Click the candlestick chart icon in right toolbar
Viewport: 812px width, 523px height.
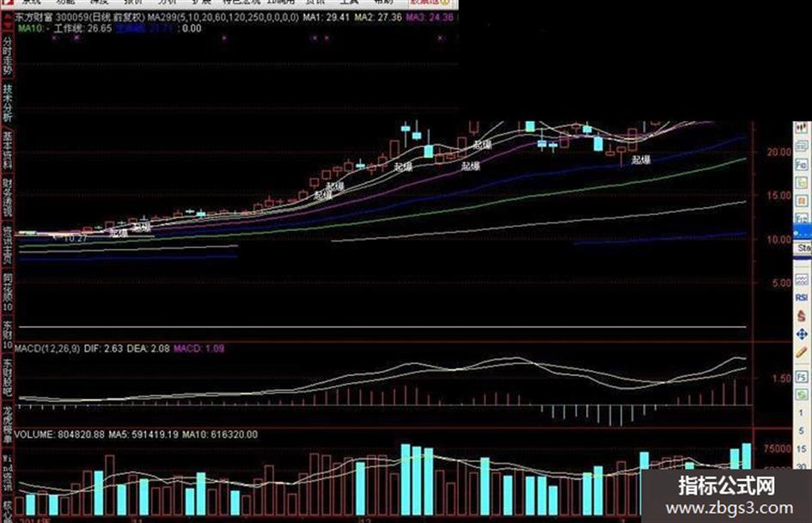802,129
